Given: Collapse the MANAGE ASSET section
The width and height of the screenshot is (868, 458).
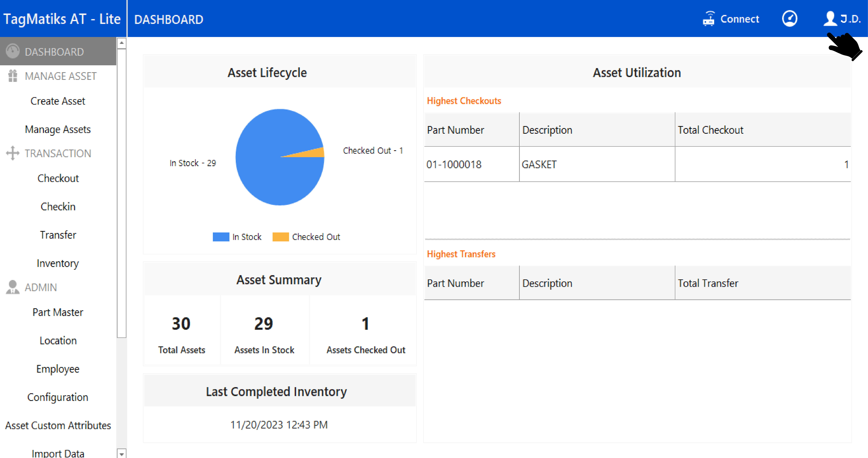Looking at the screenshot, I should click(x=61, y=76).
